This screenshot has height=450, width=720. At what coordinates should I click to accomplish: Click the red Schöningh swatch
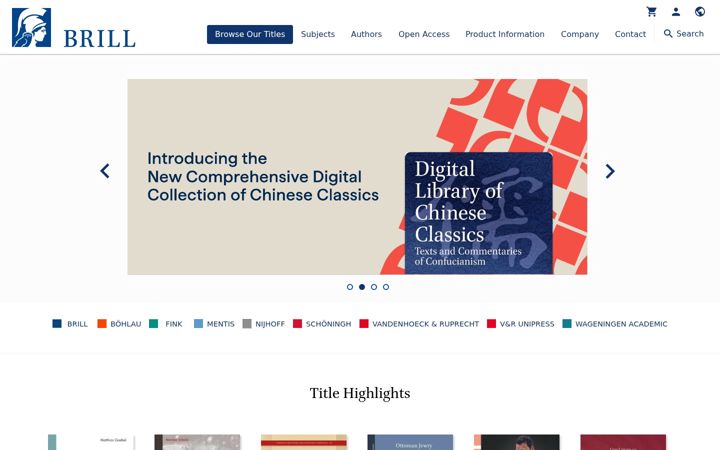click(298, 324)
